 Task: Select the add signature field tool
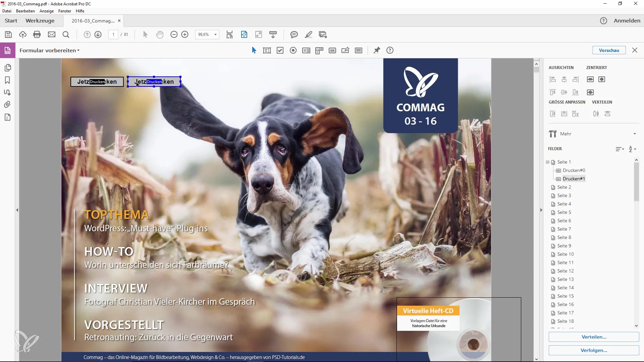[345, 50]
